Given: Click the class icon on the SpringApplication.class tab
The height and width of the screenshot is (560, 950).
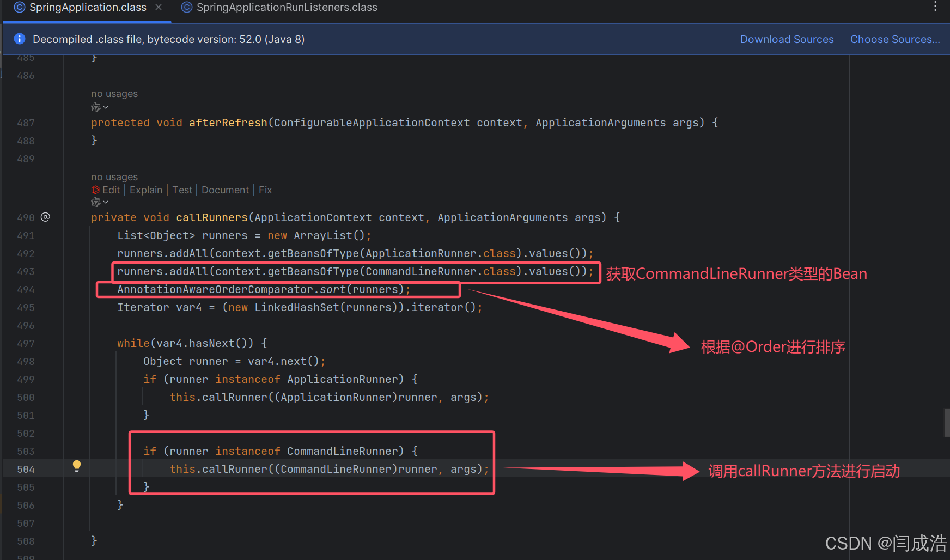Looking at the screenshot, I should 20,7.
